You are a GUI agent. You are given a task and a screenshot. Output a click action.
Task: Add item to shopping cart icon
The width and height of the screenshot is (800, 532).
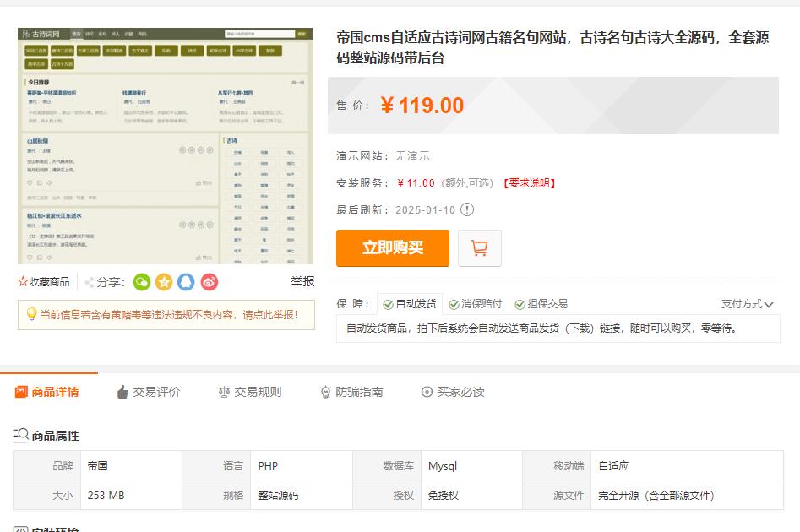coord(479,248)
